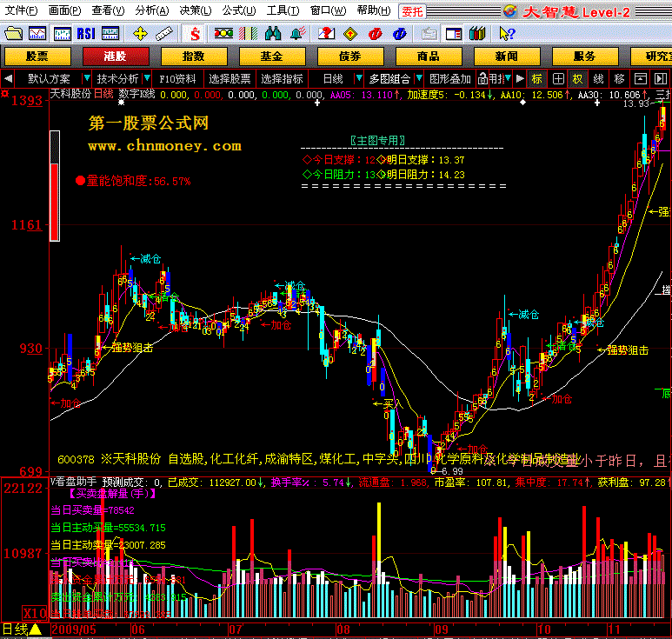
Task: Switch to the 服务 tab
Action: (x=585, y=57)
